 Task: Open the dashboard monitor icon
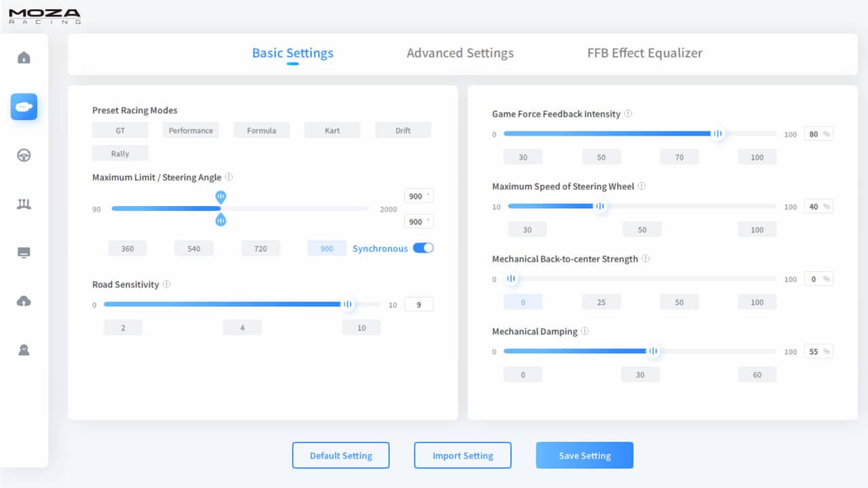point(24,252)
